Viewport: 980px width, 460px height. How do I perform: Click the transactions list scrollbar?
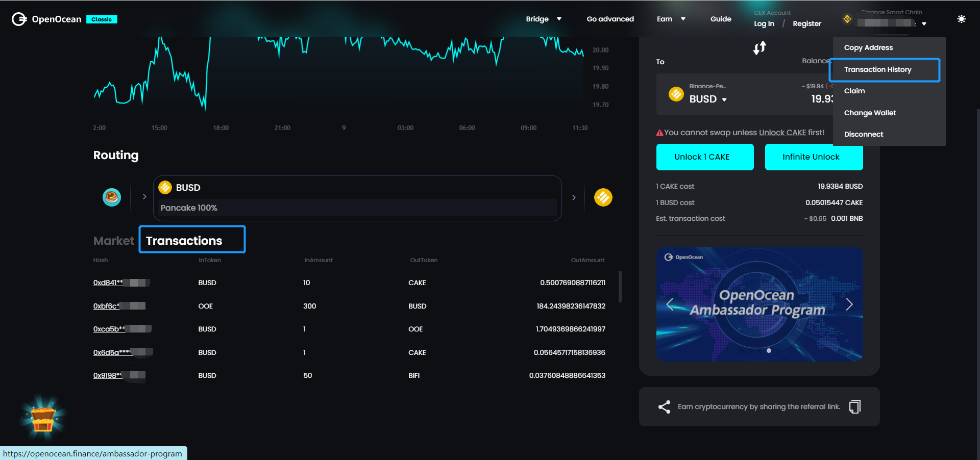(620, 287)
